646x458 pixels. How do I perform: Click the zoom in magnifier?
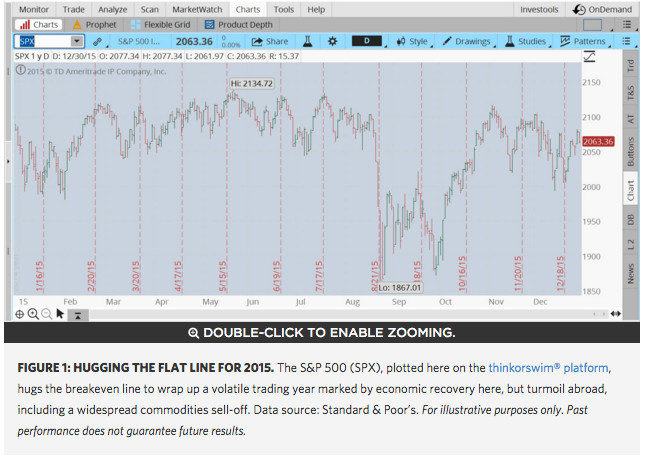coord(33,314)
